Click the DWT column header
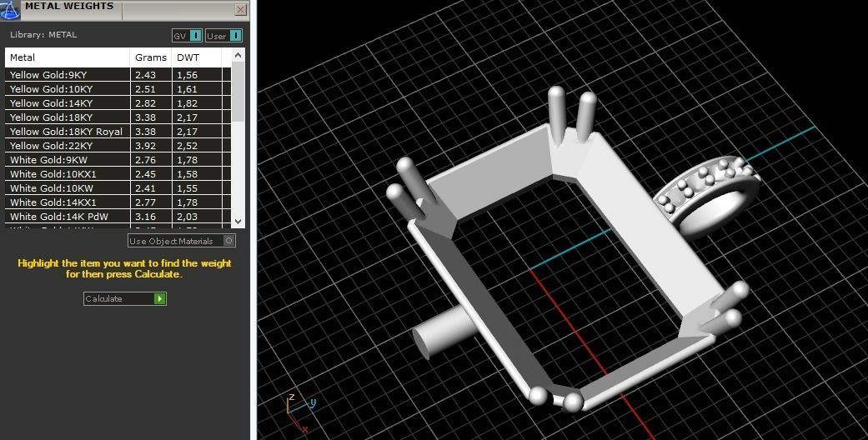The image size is (868, 440). [x=197, y=57]
